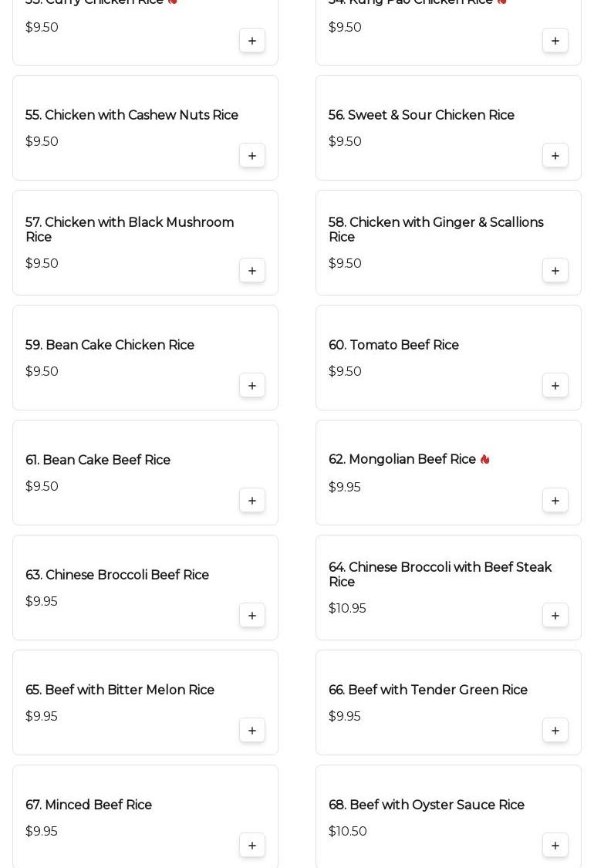Add Chicken with Cashew Nuts Rice to cart
Image resolution: width=594 pixels, height=868 pixels.
(x=252, y=156)
